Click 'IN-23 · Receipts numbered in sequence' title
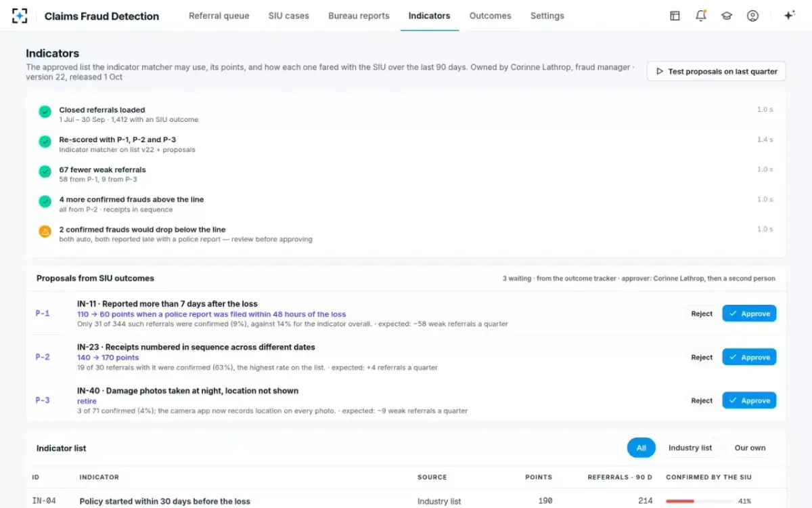This screenshot has width=812, height=508. pos(196,347)
